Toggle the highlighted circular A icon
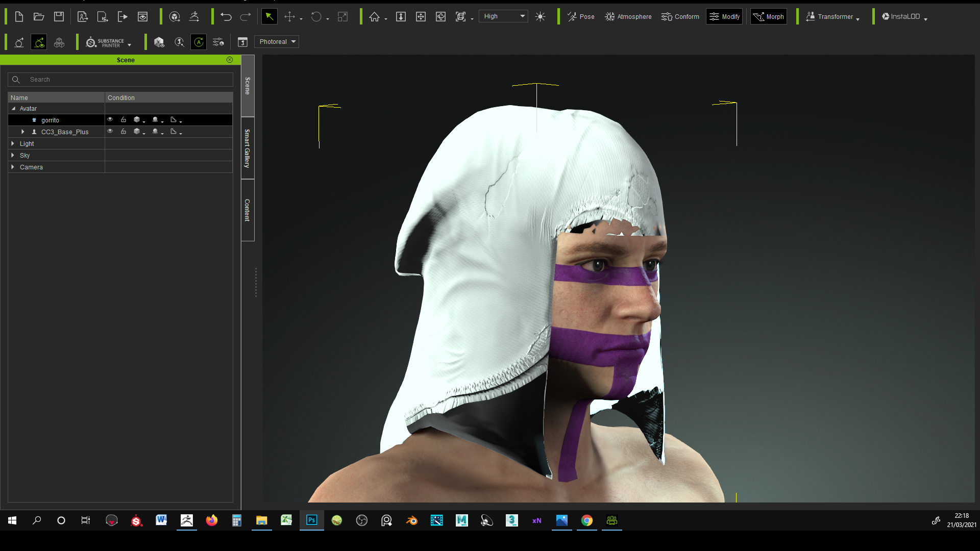This screenshot has height=551, width=980. pos(199,42)
